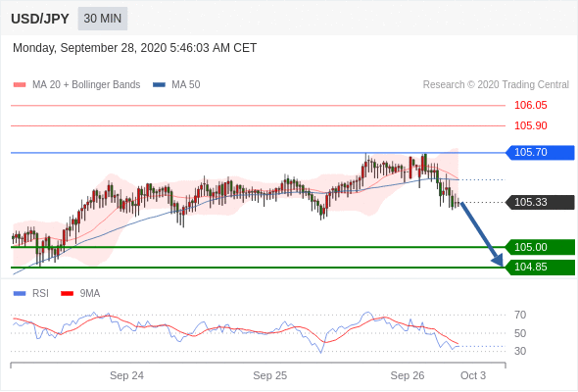Click the Research Trading Central copyright text

click(x=496, y=85)
